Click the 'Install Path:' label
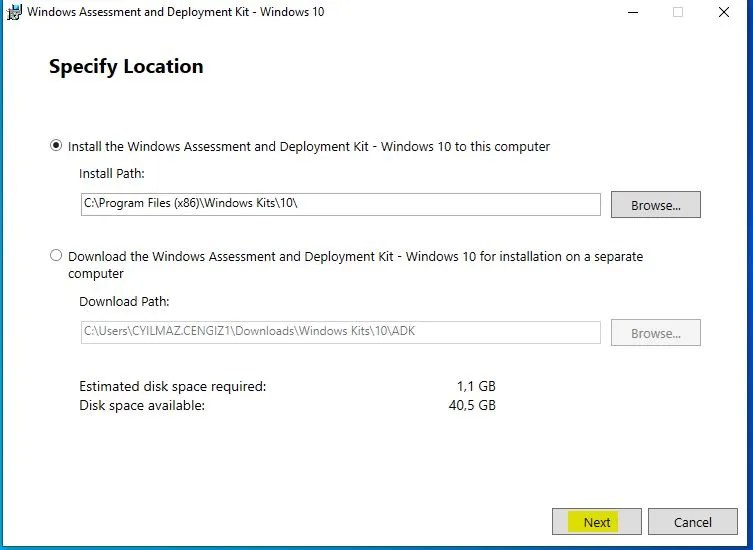Viewport: 753px width, 550px height. pyautogui.click(x=112, y=173)
